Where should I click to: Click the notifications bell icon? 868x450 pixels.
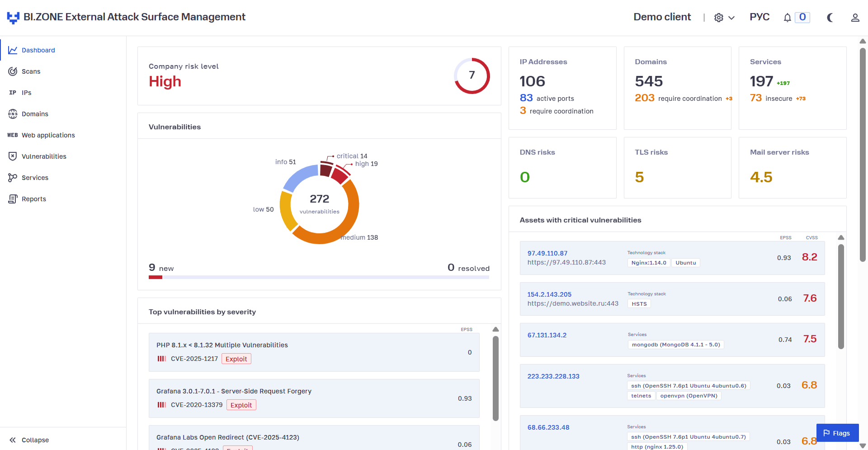tap(788, 18)
